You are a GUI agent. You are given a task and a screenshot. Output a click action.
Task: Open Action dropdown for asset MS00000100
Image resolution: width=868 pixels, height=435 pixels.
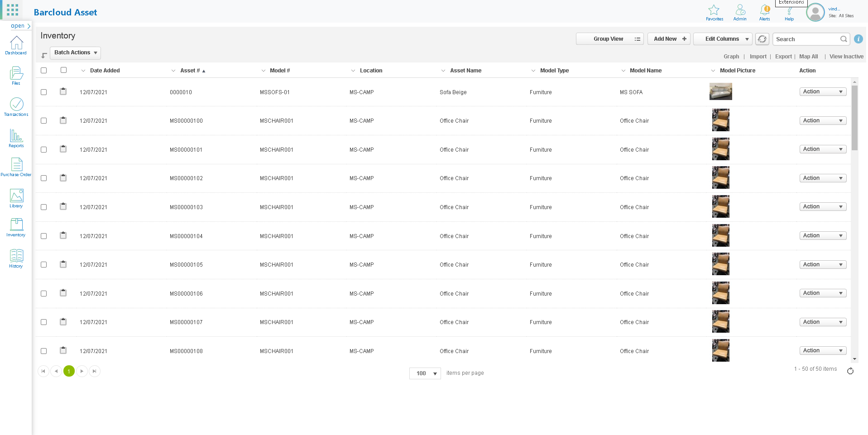822,121
